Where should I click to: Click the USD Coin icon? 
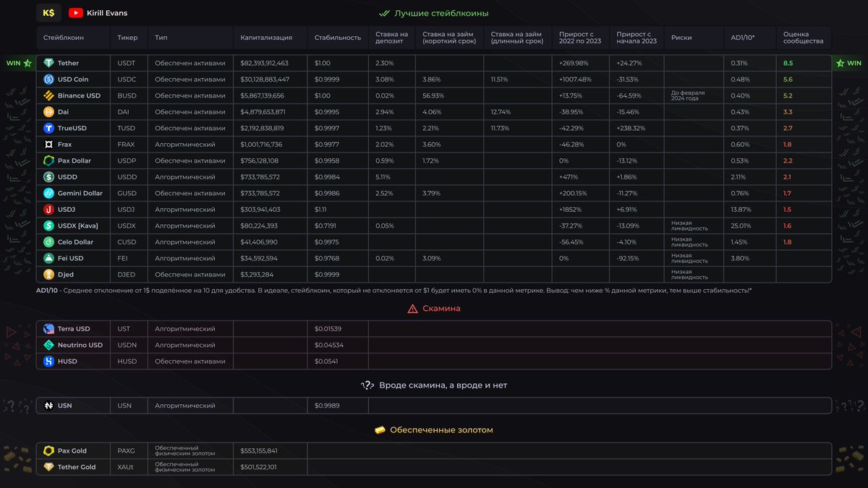[49, 80]
